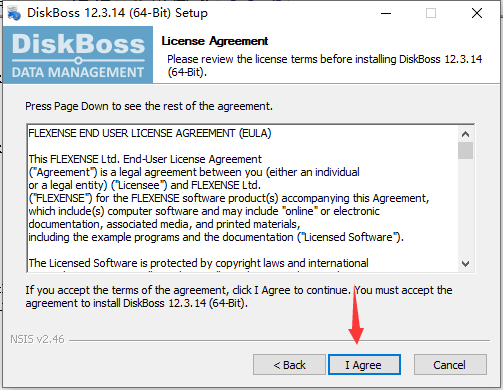Click inside the EULA text box heading line
This screenshot has height=390, width=503.
click(150, 133)
